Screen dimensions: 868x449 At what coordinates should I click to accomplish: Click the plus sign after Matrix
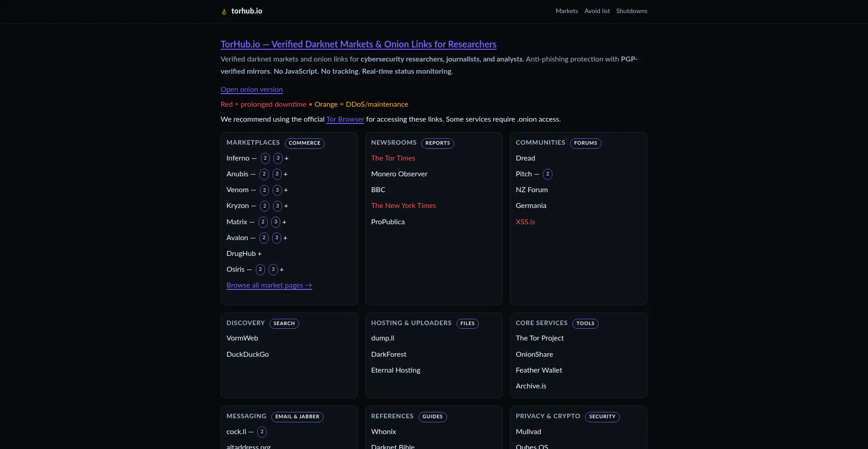(284, 222)
